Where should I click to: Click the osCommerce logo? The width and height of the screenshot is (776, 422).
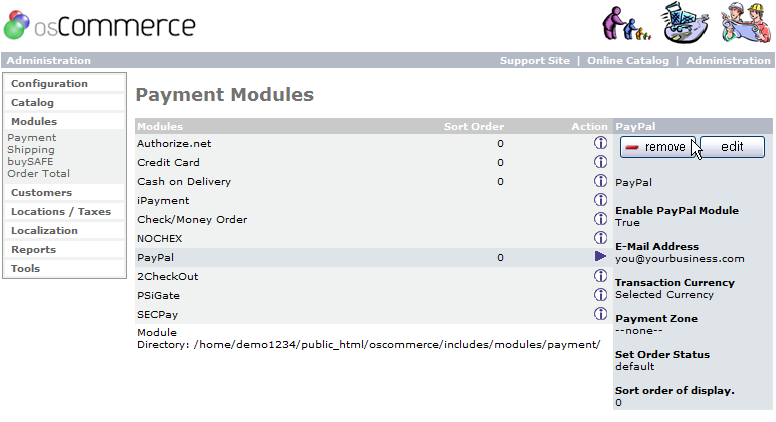point(100,25)
